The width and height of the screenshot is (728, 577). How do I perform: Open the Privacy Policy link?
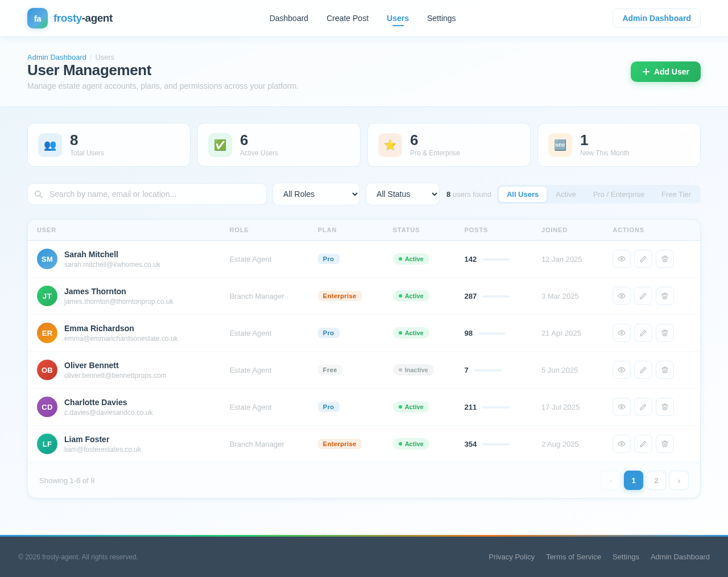(511, 557)
